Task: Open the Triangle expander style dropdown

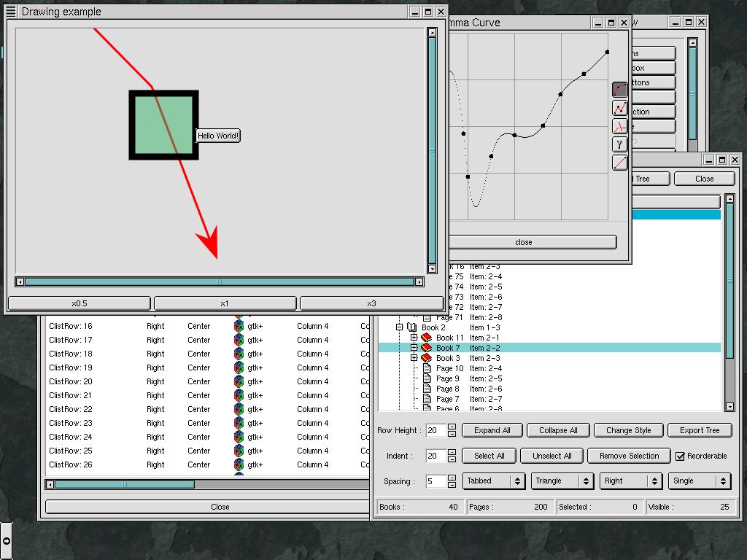Action: (x=562, y=481)
